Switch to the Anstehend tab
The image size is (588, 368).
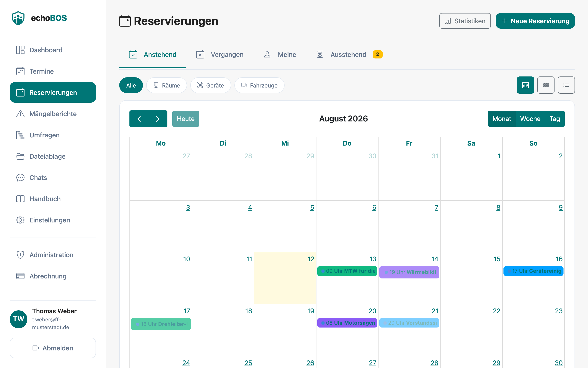tap(153, 55)
